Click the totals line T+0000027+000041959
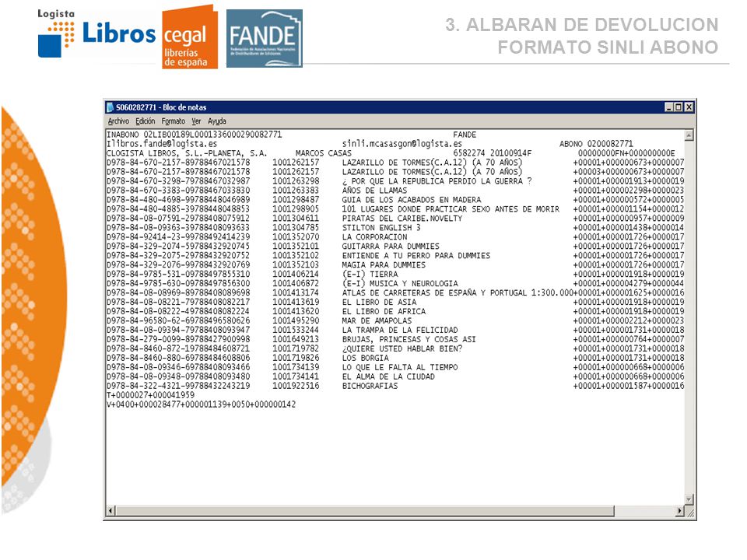747x560 pixels. coord(150,395)
